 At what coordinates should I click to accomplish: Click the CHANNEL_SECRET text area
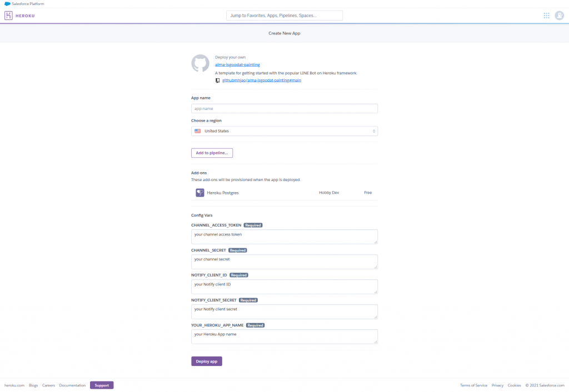pyautogui.click(x=284, y=262)
